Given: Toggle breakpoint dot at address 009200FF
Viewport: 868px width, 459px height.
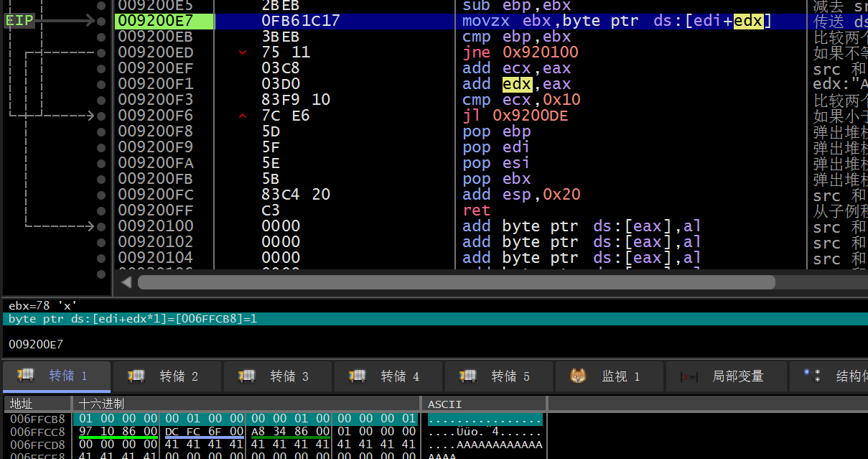Looking at the screenshot, I should click(101, 210).
